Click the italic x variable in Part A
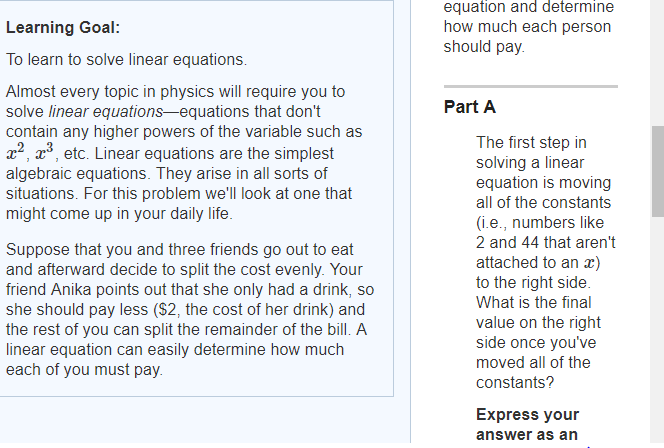Image resolution: width=664 pixels, height=448 pixels. [589, 263]
